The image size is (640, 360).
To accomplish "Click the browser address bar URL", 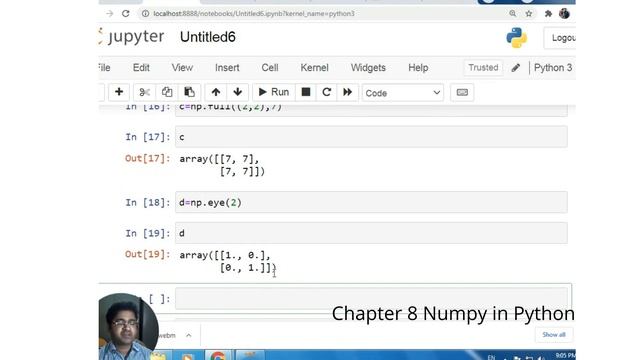I will tap(254, 13).
